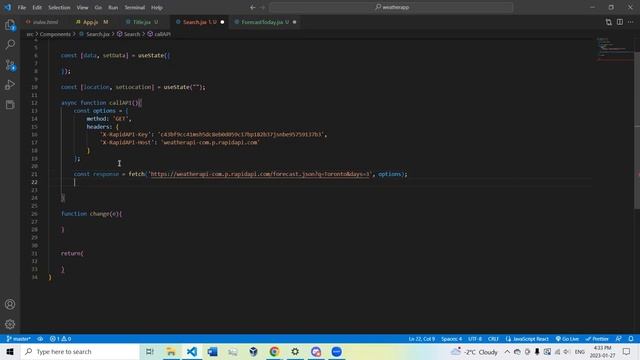Open the Help menu
Image resolution: width=640 pixels, height=360 pixels.
tap(157, 7)
